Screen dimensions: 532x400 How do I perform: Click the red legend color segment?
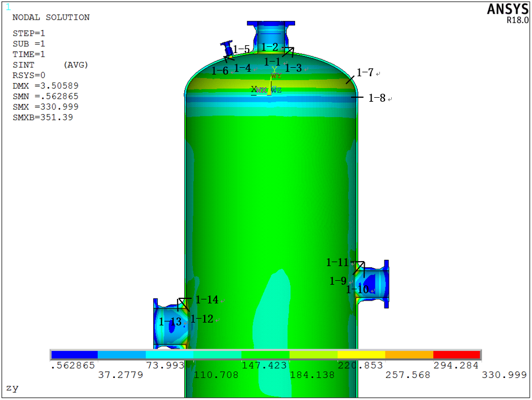pos(457,355)
